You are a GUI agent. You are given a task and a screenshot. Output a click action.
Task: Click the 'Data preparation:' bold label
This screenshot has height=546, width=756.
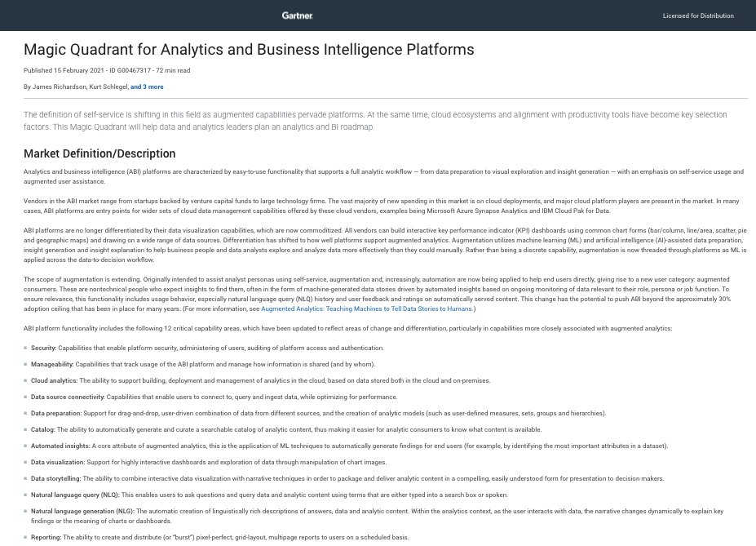click(56, 413)
